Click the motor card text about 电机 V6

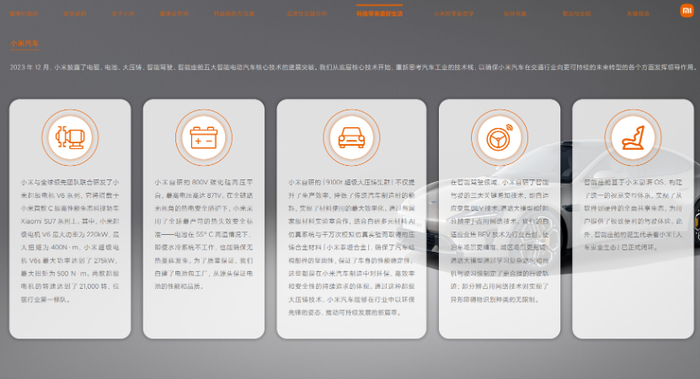pos(70,241)
